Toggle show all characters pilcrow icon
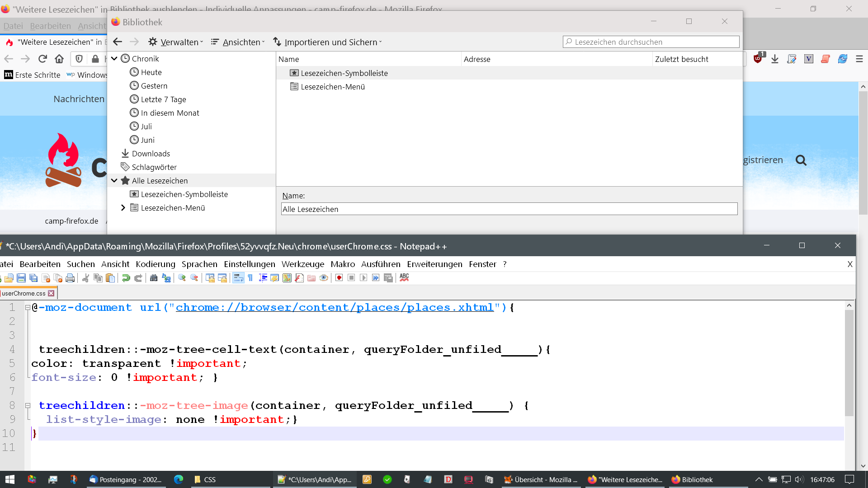This screenshot has height=488, width=868. (250, 278)
